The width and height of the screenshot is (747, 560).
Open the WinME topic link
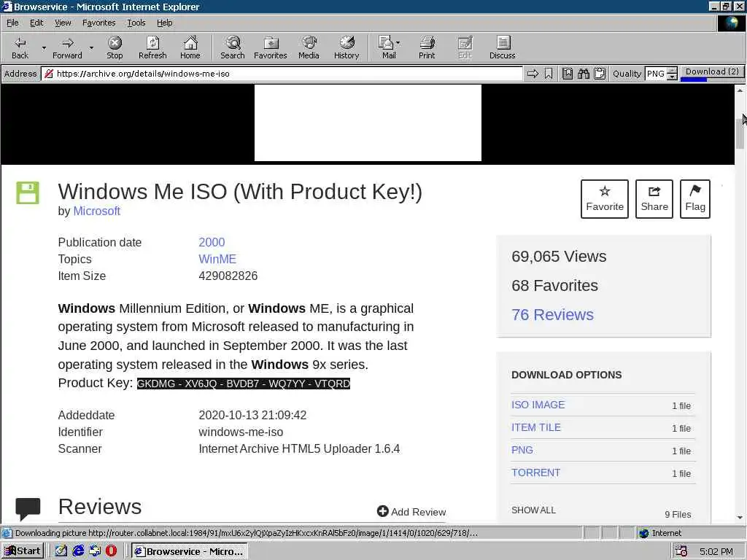pyautogui.click(x=217, y=259)
